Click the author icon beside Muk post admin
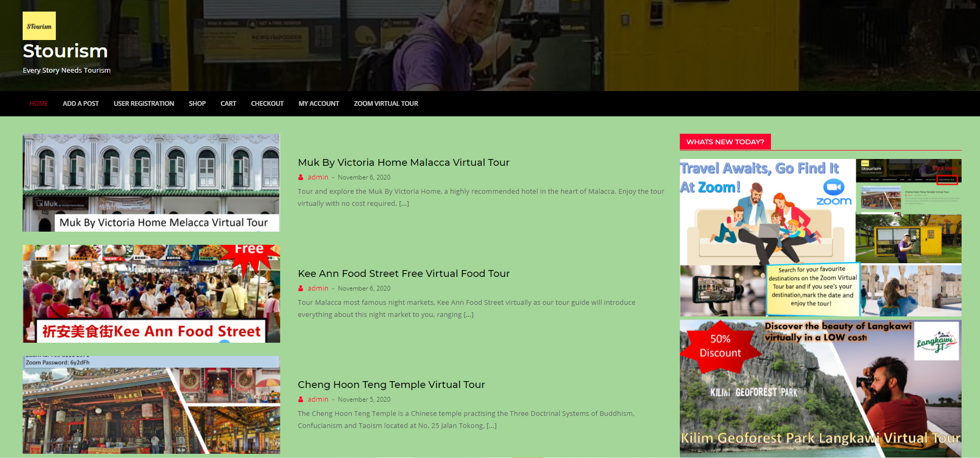The image size is (980, 458). pyautogui.click(x=301, y=177)
